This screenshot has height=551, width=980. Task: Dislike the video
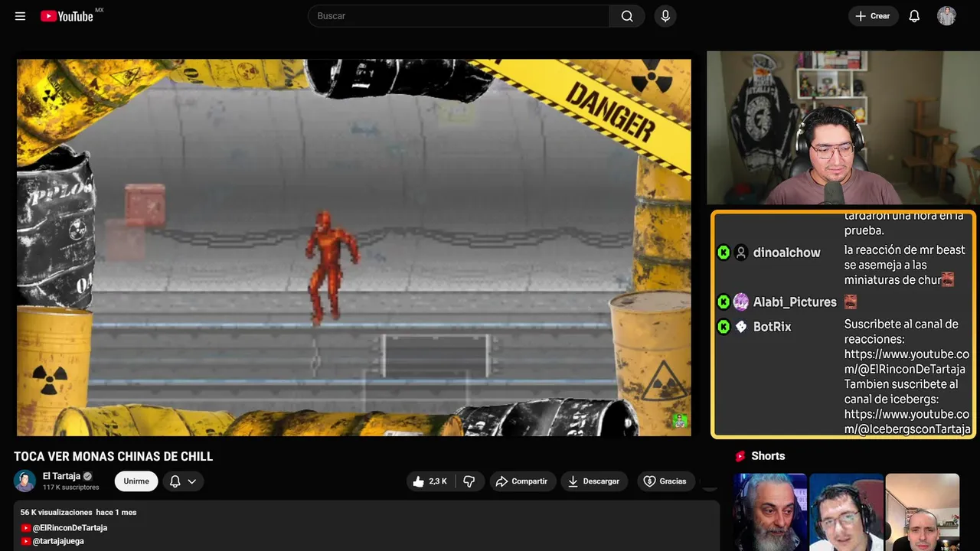tap(469, 481)
